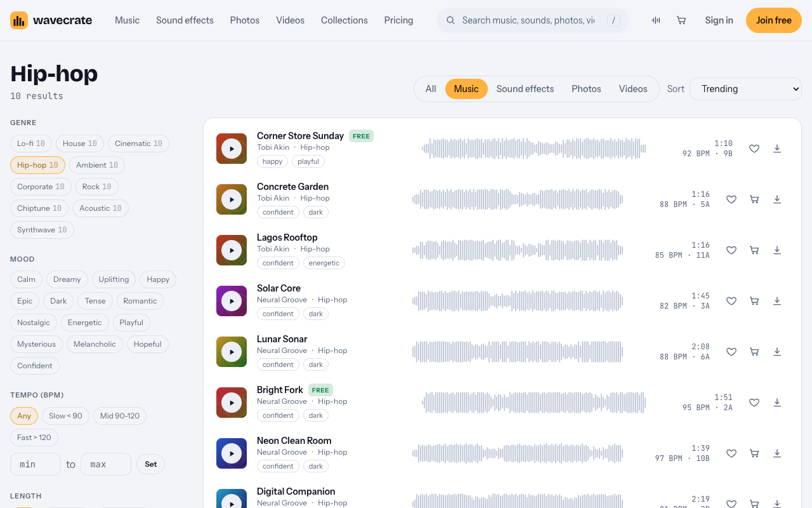Add Concrete Garden to cart

click(x=754, y=199)
